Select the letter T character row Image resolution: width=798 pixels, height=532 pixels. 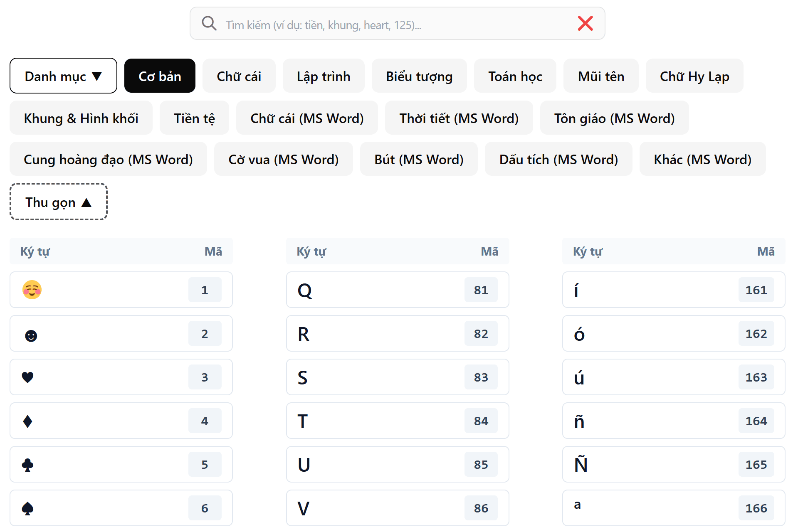(x=397, y=421)
